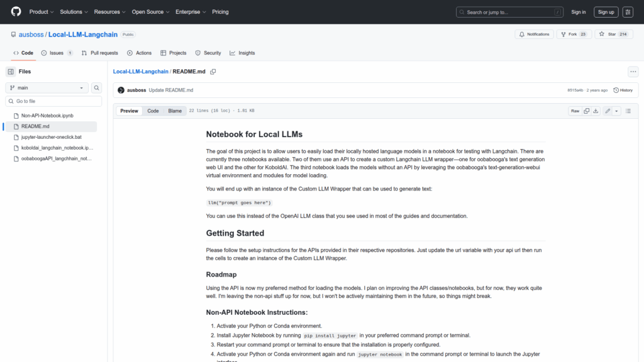Viewport: 644px width, 362px height.
Task: Open ausboss commit author link
Action: tap(136, 90)
